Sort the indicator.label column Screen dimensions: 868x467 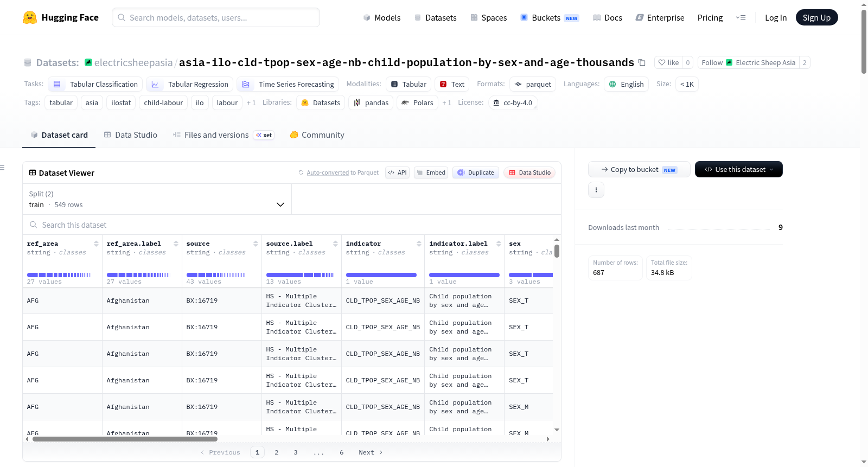tap(499, 244)
